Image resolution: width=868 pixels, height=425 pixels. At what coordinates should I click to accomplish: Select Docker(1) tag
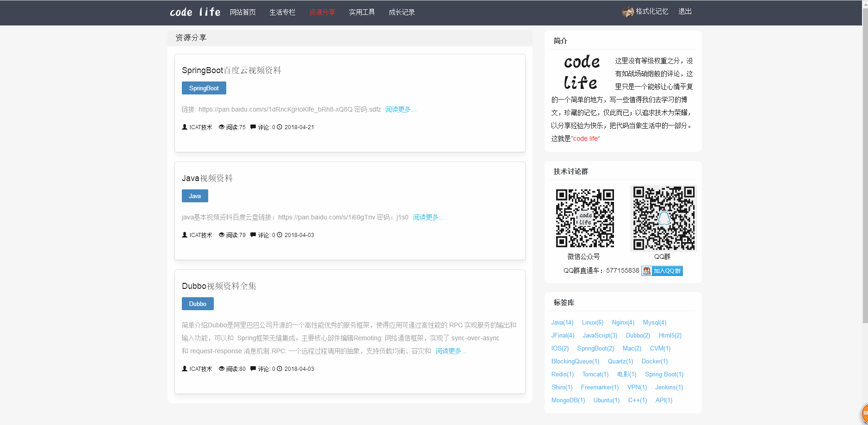655,361
